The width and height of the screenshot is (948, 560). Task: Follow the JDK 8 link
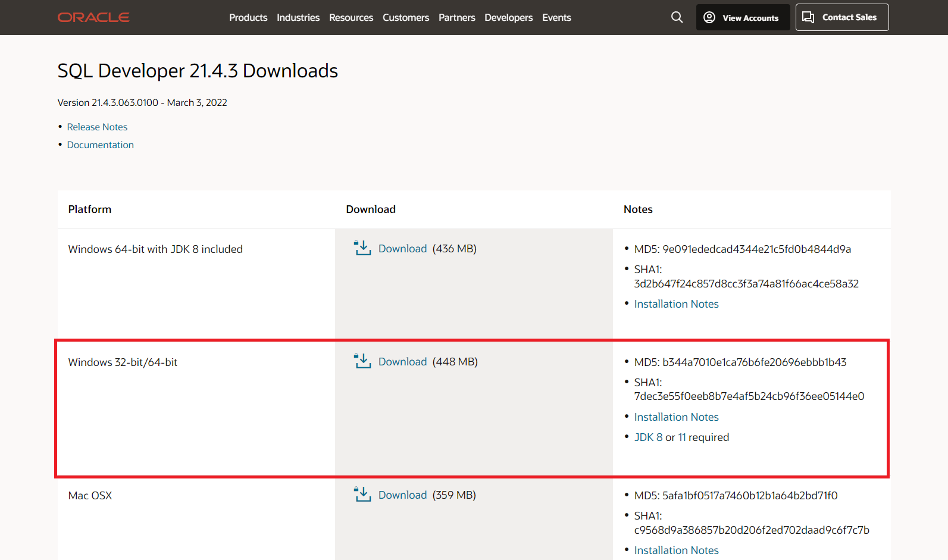coord(649,437)
